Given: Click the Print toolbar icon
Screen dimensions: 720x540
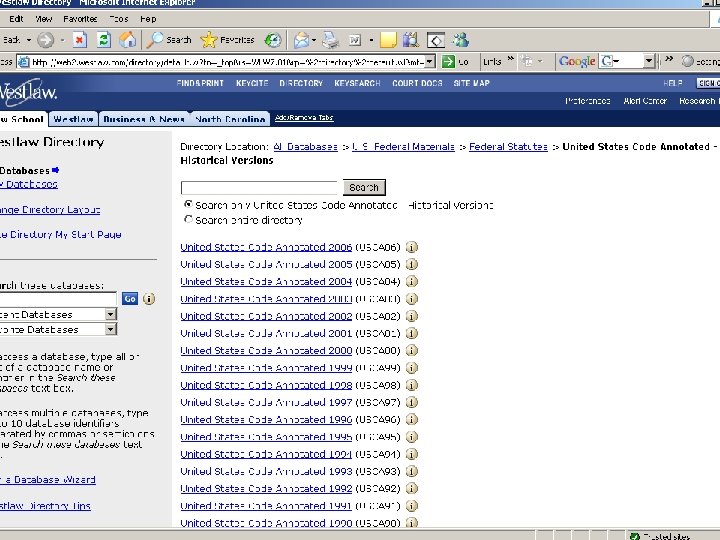Looking at the screenshot, I should click(330, 40).
